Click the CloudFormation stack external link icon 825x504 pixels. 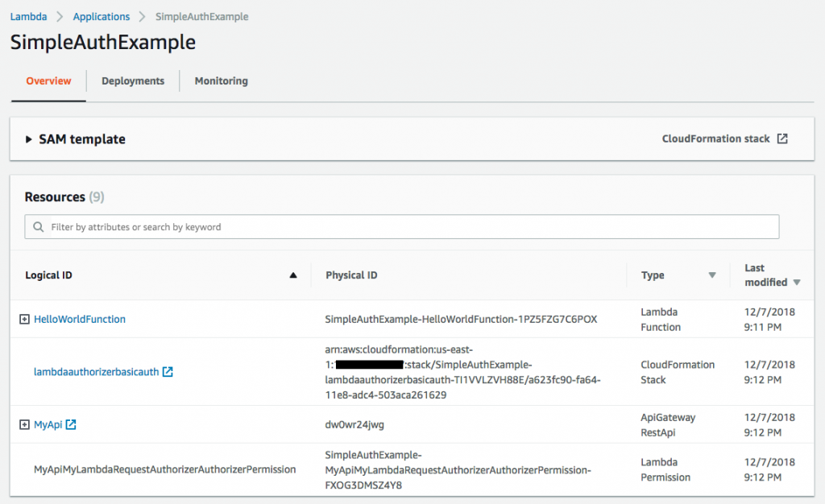click(x=782, y=138)
